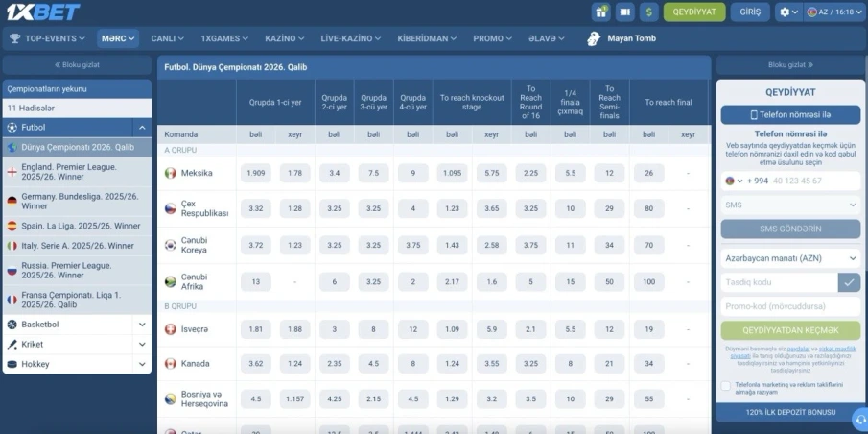Click the GİRİŞ login button

coord(750,12)
